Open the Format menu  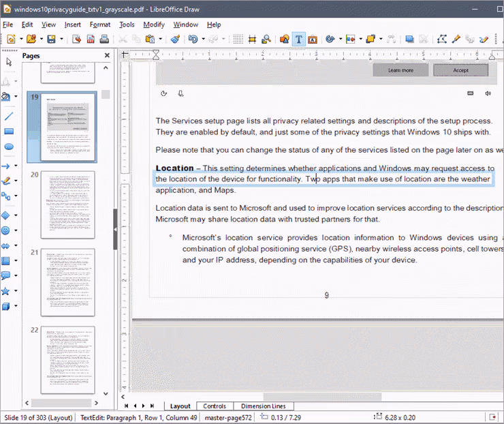tap(100, 25)
